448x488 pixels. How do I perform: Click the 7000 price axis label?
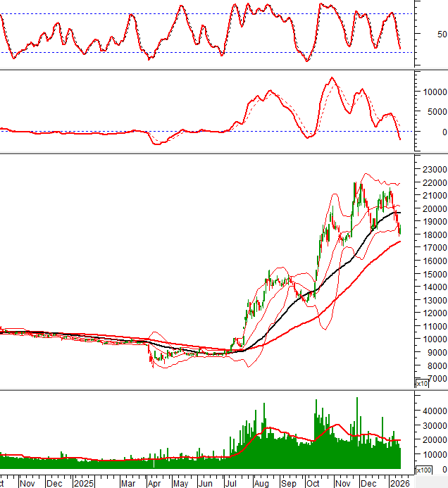click(x=436, y=379)
